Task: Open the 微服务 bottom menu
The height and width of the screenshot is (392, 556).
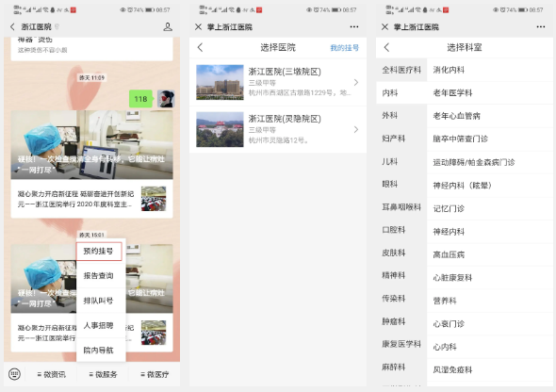Action: [103, 374]
